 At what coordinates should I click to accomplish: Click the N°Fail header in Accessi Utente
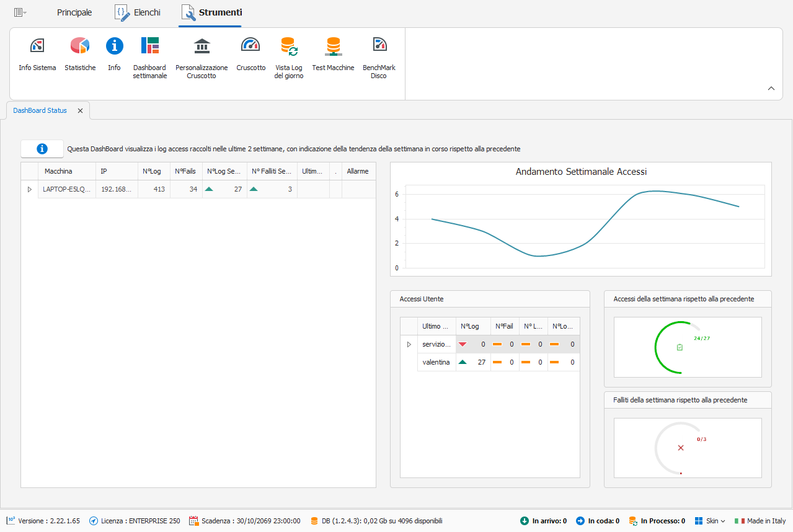tap(505, 326)
